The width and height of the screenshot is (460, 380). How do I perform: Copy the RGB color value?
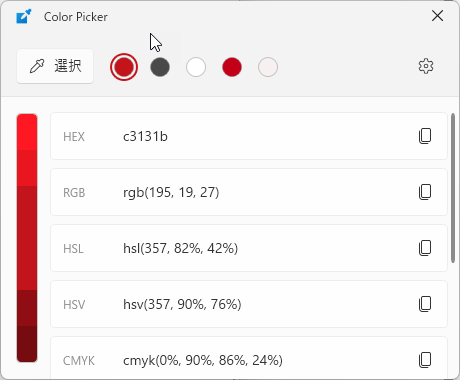point(425,192)
